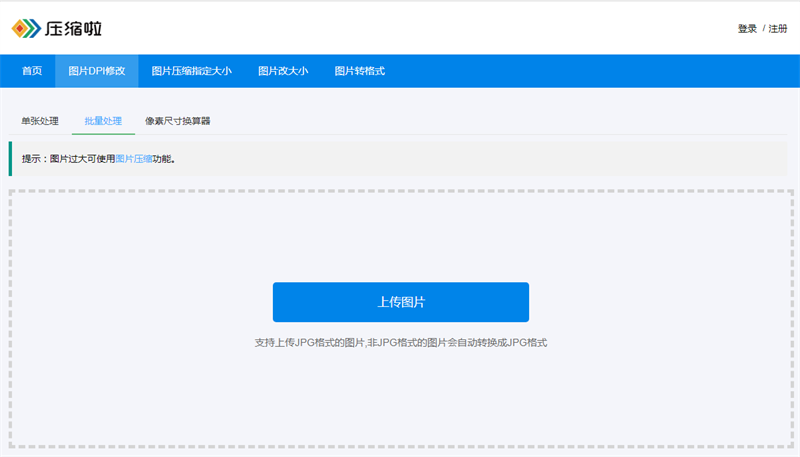This screenshot has height=457, width=800.
Task: Open the 注册 register link
Action: pos(778,29)
